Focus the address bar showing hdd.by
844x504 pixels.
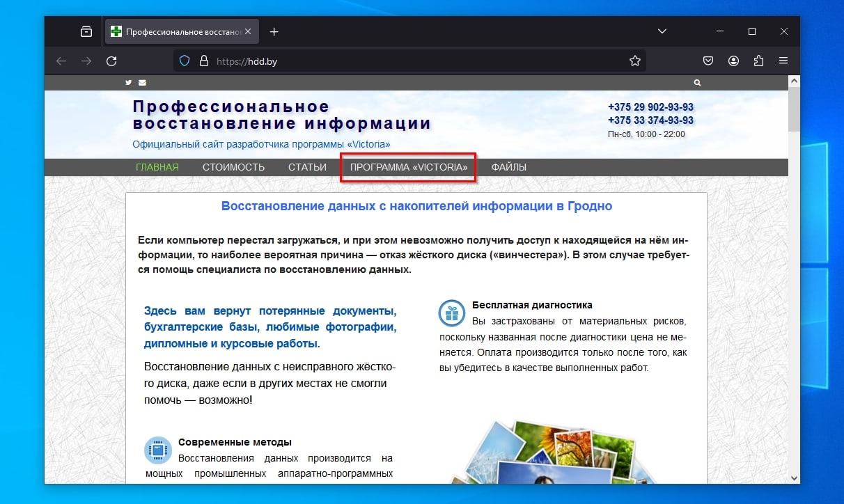tap(409, 61)
